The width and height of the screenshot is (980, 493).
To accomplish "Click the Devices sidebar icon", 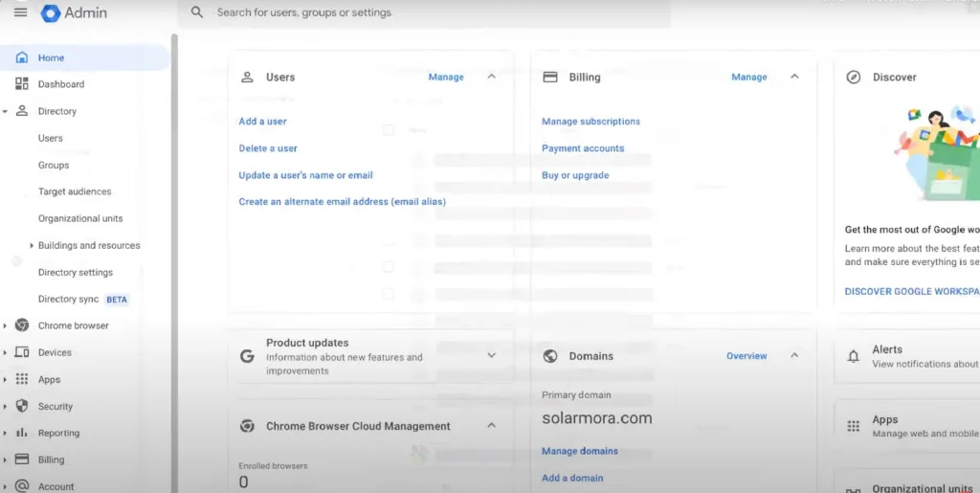I will (22, 352).
